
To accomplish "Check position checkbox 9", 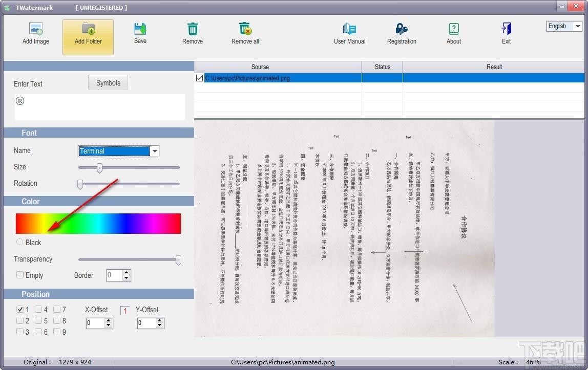I will [57, 332].
